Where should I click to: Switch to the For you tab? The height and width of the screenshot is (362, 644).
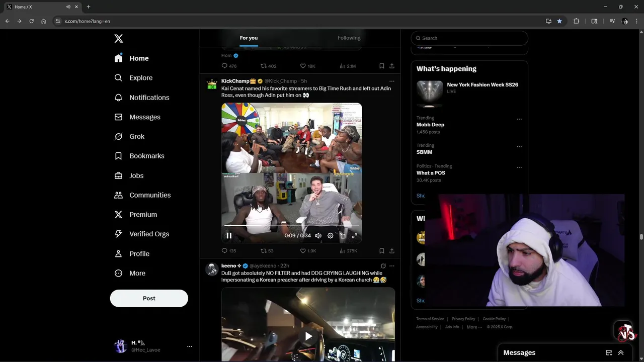(x=249, y=38)
